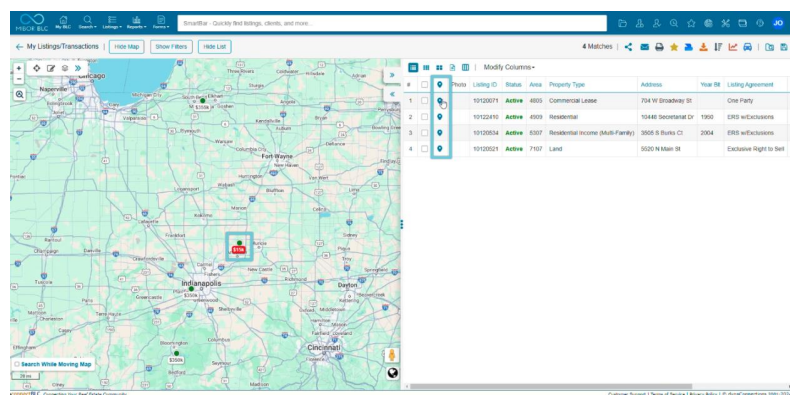
Task: Open the folder icon in top header
Action: (622, 23)
